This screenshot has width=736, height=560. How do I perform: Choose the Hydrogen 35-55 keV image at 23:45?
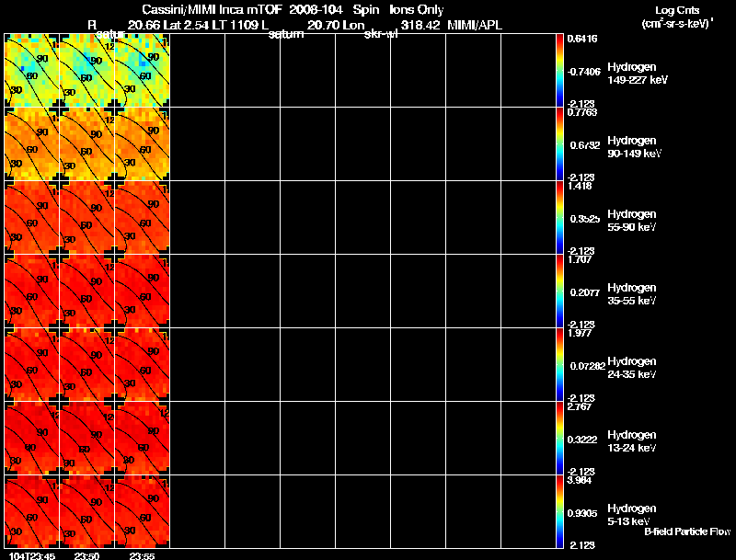(x=32, y=291)
